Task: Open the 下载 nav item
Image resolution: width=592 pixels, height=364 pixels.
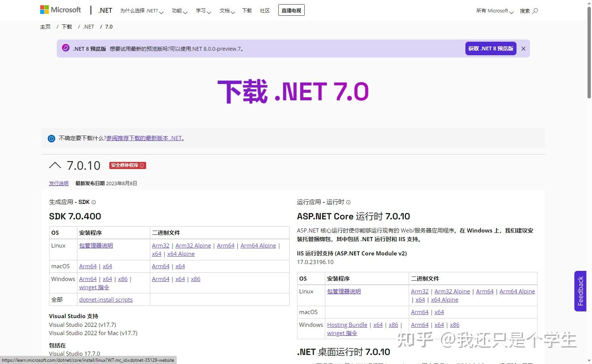Action: [247, 11]
